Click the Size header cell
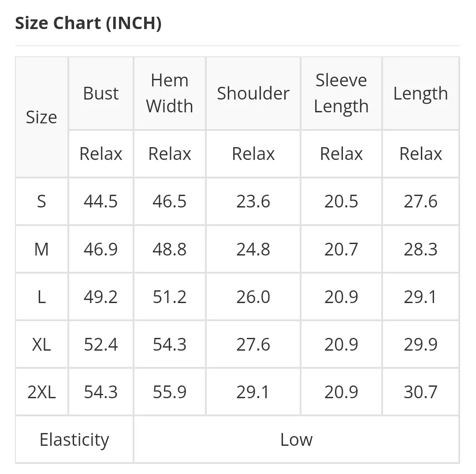476x474 pixels. 41,117
